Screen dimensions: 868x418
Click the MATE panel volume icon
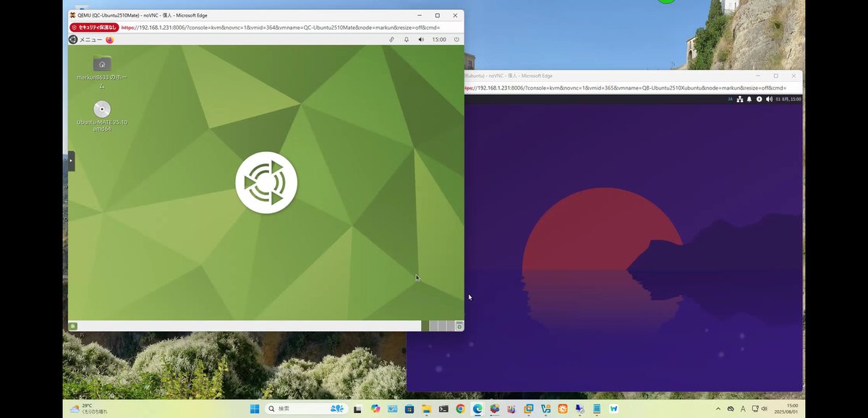point(421,40)
